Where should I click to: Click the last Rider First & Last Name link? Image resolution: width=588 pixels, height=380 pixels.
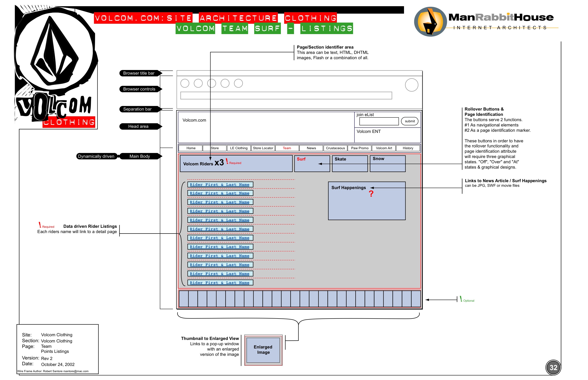click(x=220, y=283)
